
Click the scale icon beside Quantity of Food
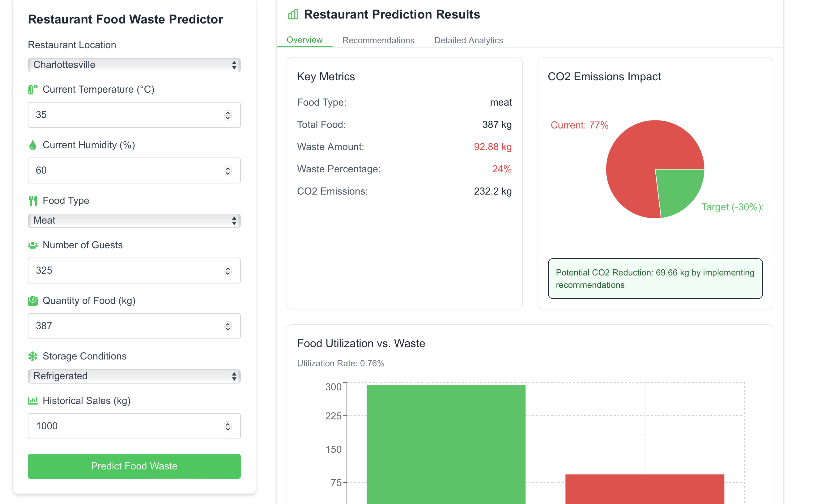32,301
